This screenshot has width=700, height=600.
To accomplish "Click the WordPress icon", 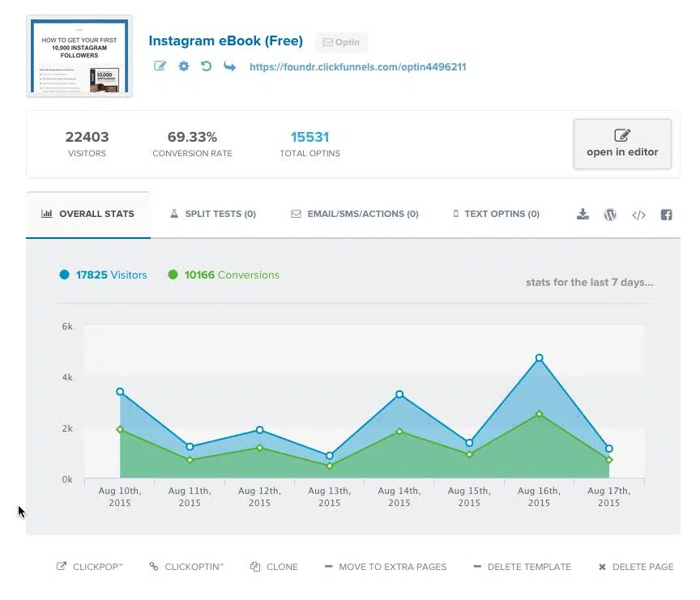I will [x=610, y=215].
